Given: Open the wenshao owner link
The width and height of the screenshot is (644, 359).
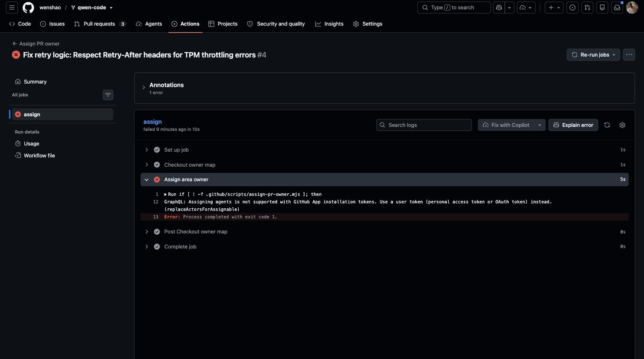Looking at the screenshot, I should [x=50, y=8].
